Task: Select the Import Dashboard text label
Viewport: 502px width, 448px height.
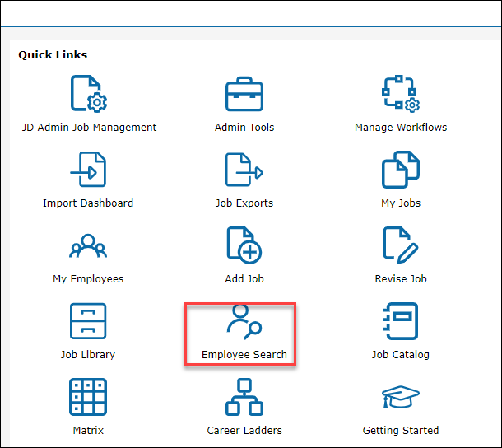Action: tap(88, 203)
